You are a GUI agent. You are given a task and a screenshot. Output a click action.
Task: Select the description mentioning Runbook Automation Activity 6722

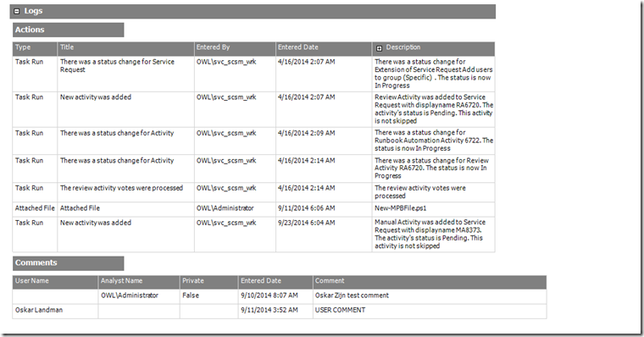(434, 141)
